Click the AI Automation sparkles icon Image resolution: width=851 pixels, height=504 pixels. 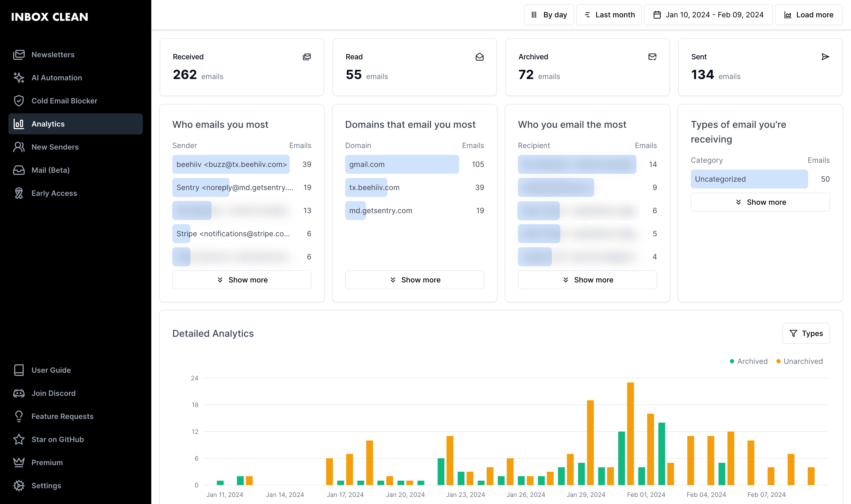(x=19, y=78)
